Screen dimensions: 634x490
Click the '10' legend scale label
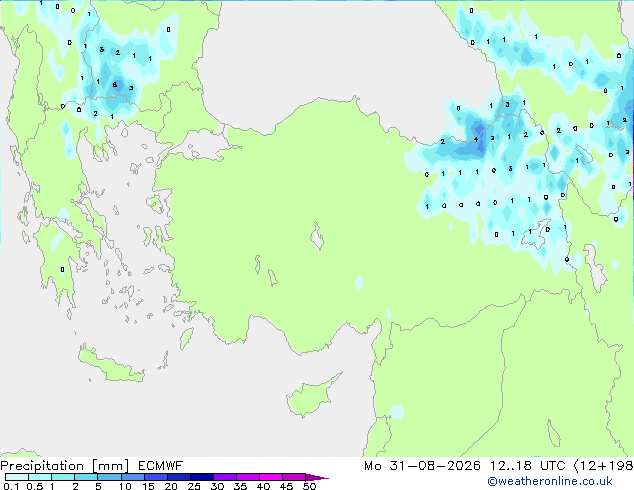[x=125, y=486]
